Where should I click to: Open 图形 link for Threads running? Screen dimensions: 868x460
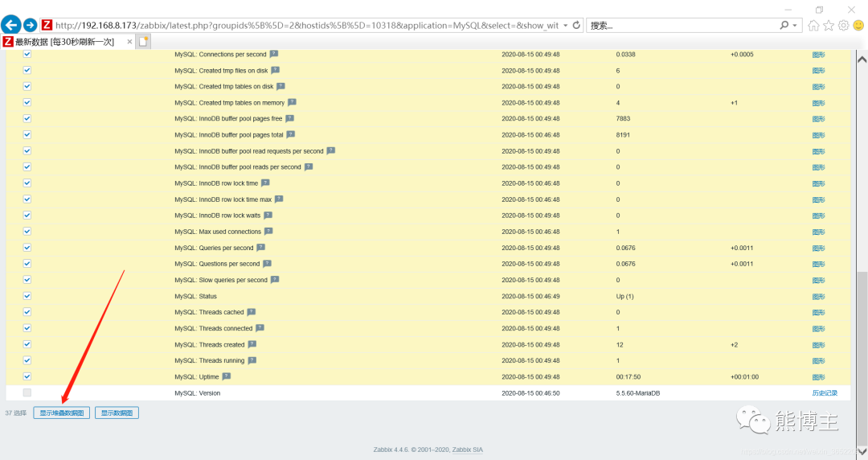(818, 361)
